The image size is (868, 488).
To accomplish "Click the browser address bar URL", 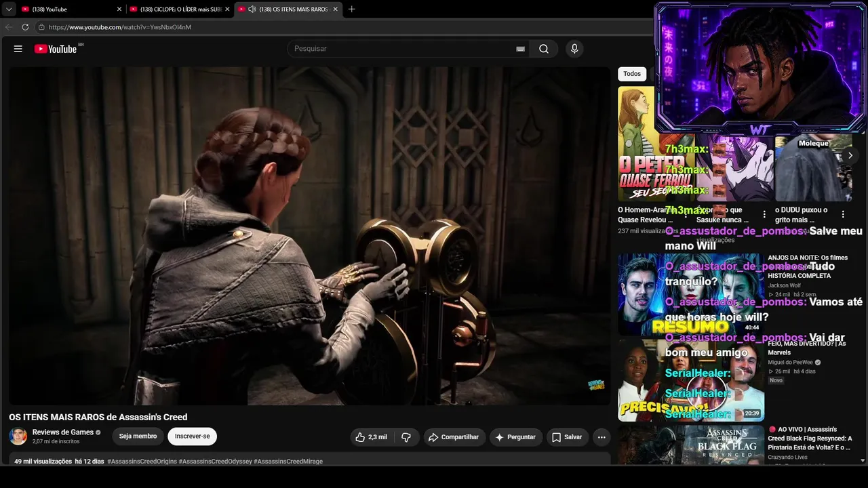I will point(120,27).
